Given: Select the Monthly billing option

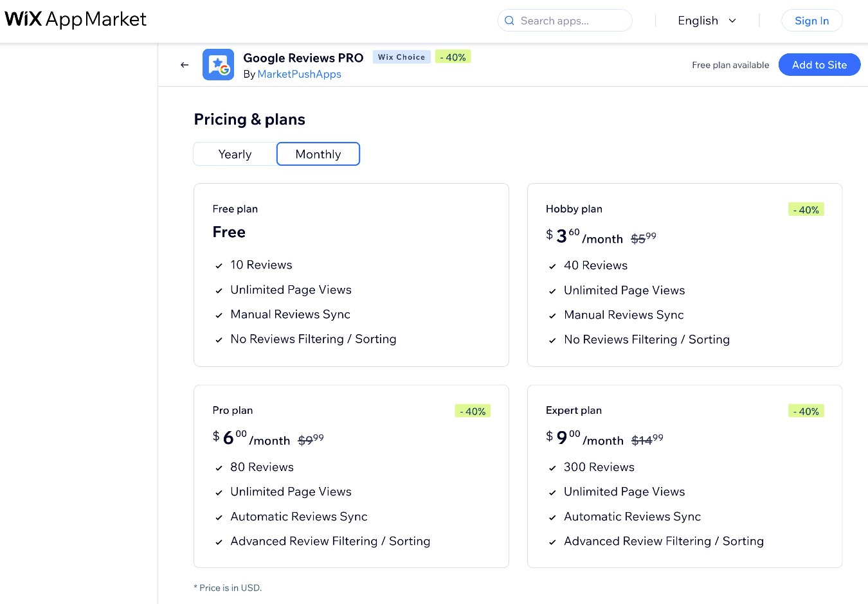Looking at the screenshot, I should (x=318, y=154).
